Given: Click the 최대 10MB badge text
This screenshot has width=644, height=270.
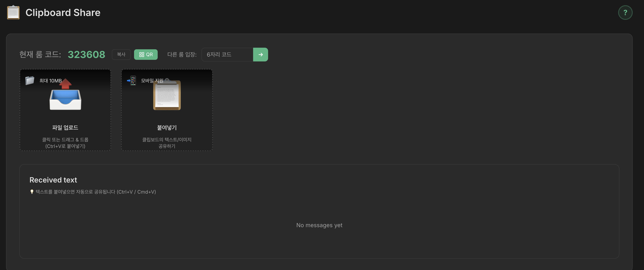Looking at the screenshot, I should click(50, 81).
